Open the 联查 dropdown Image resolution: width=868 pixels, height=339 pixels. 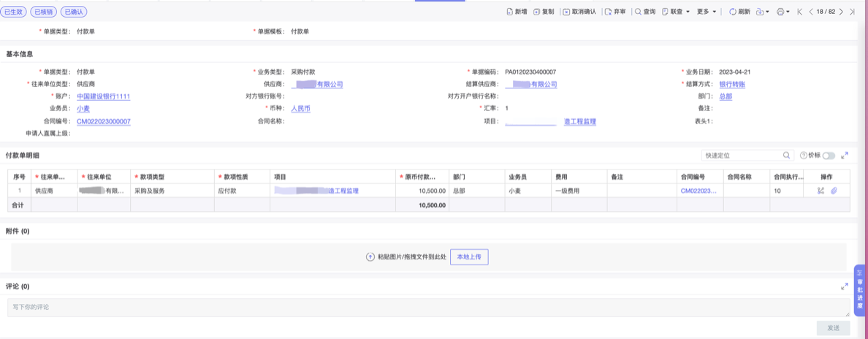[676, 12]
